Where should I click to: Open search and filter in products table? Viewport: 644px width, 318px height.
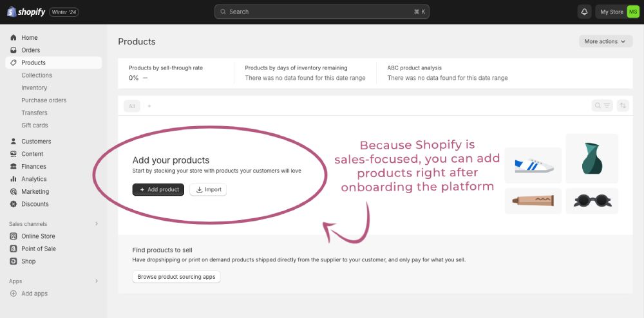pyautogui.click(x=603, y=106)
